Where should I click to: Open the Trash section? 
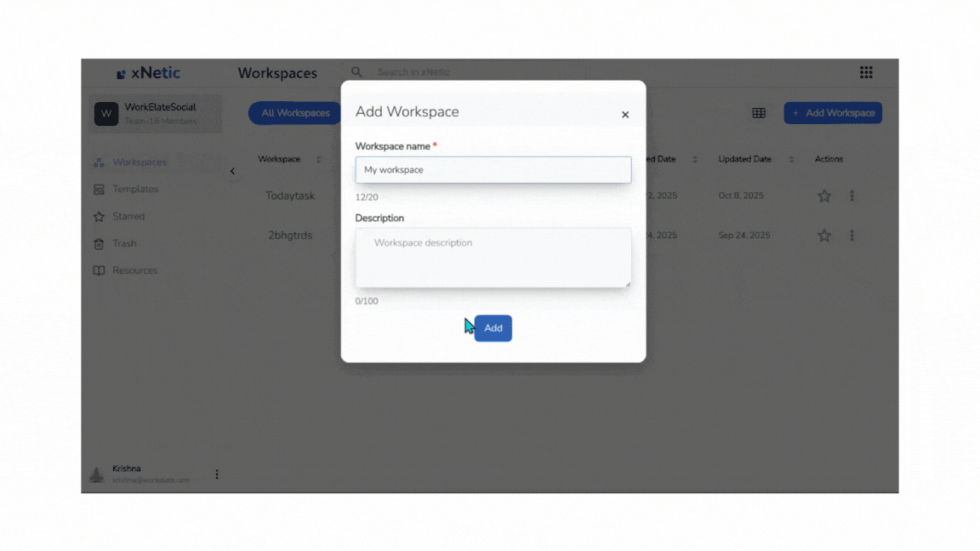124,243
